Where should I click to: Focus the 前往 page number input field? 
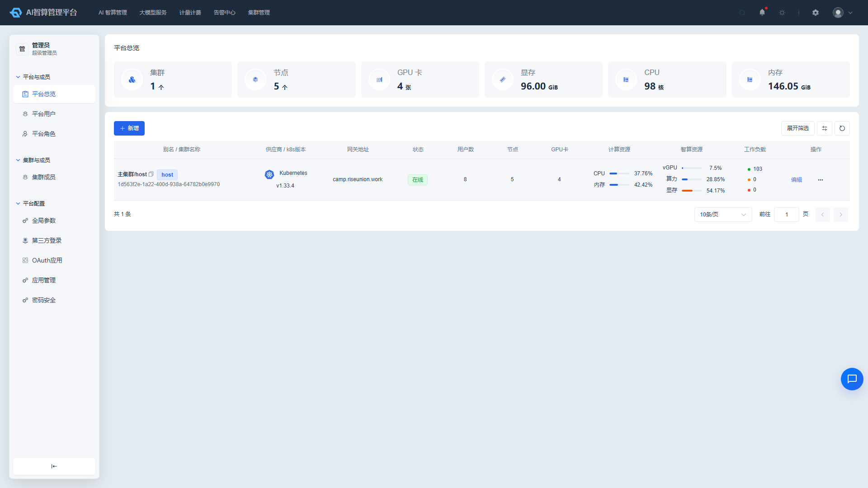click(x=787, y=215)
